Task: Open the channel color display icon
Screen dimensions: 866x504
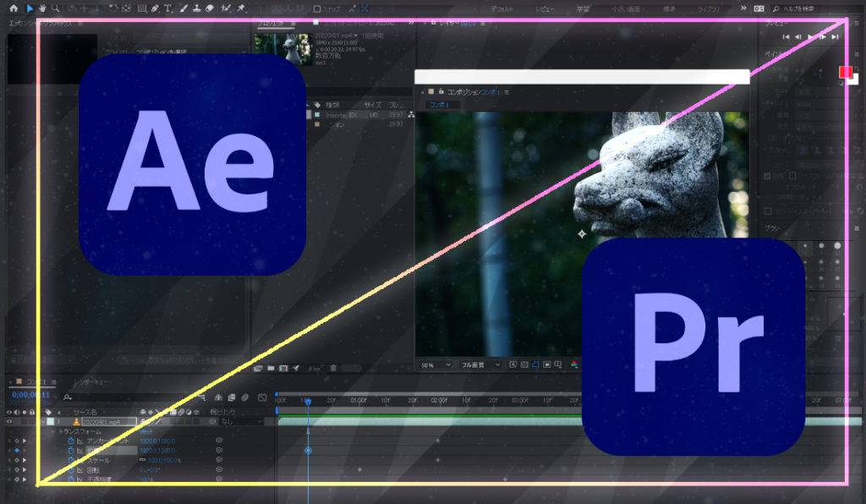Action: tap(573, 364)
